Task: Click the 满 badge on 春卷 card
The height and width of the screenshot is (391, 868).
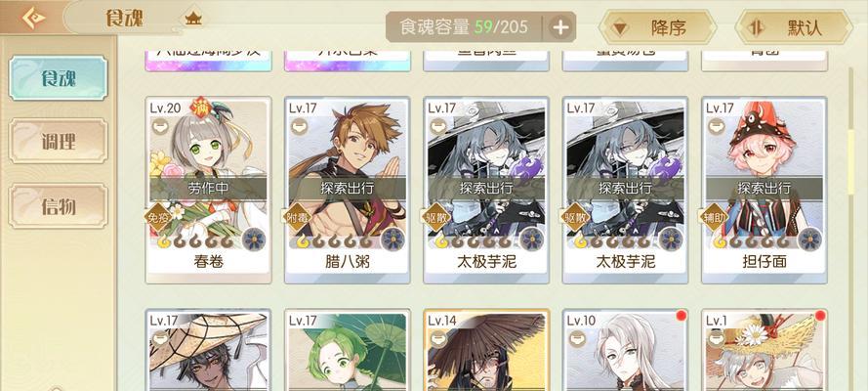Action: tap(199, 106)
